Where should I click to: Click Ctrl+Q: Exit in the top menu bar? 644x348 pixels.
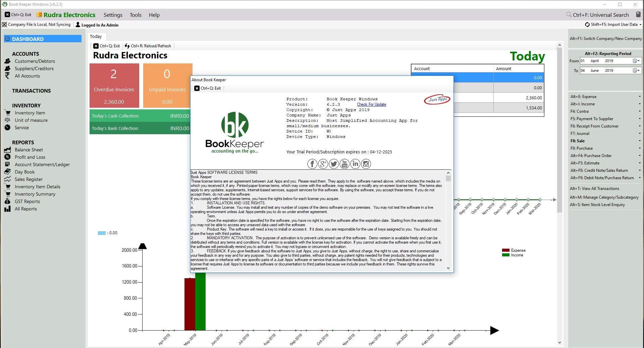(18, 15)
